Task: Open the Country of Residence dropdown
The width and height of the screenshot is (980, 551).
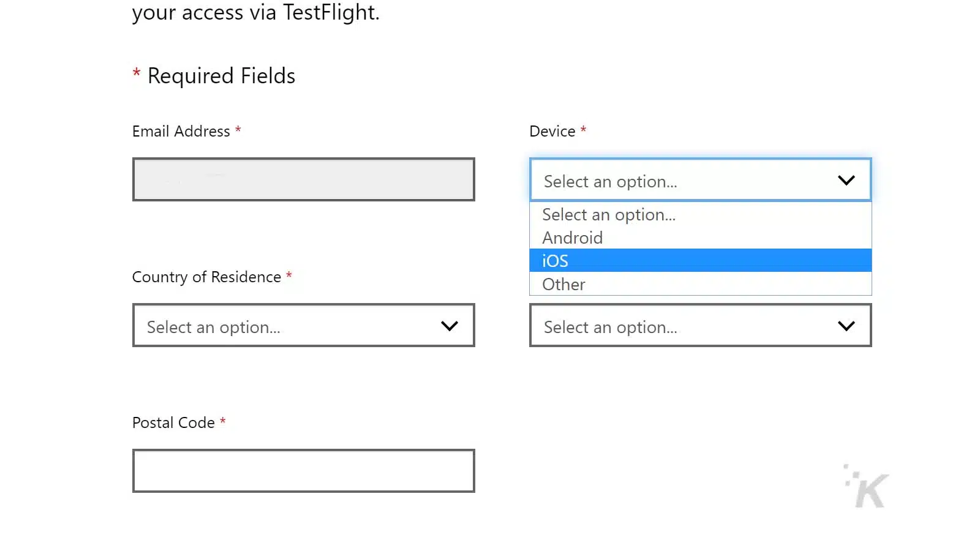Action: coord(303,326)
